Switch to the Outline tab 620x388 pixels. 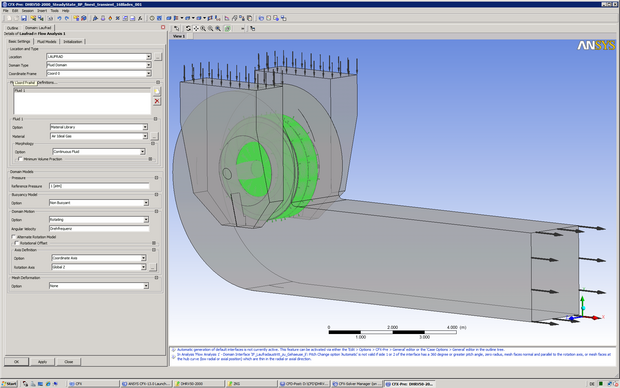(13, 28)
